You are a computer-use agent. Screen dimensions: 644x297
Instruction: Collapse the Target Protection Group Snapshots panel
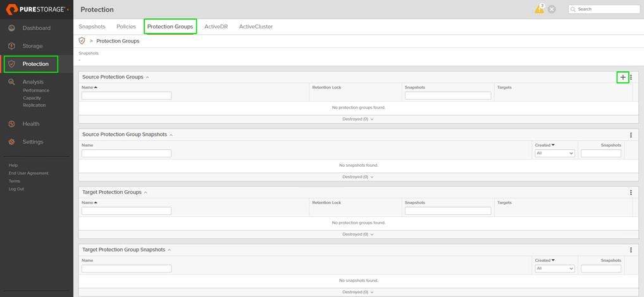click(169, 250)
